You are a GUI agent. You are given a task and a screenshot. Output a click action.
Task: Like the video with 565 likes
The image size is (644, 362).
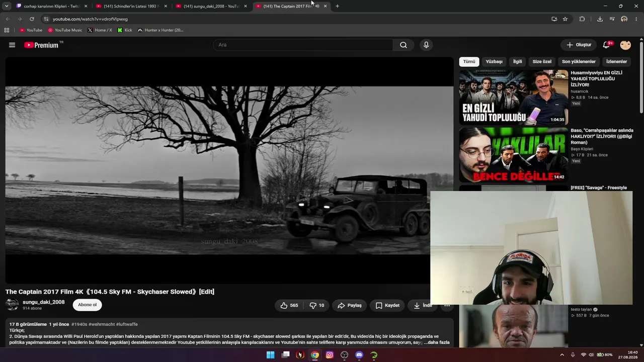(289, 305)
